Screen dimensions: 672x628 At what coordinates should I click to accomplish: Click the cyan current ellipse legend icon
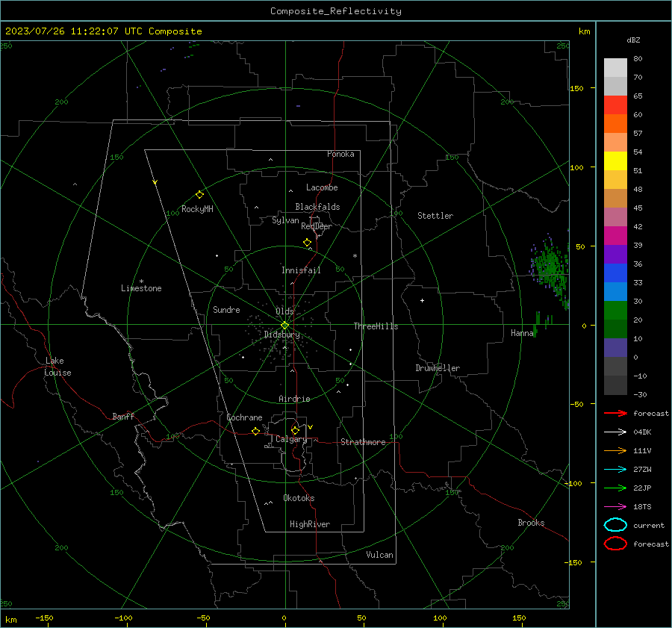[615, 525]
